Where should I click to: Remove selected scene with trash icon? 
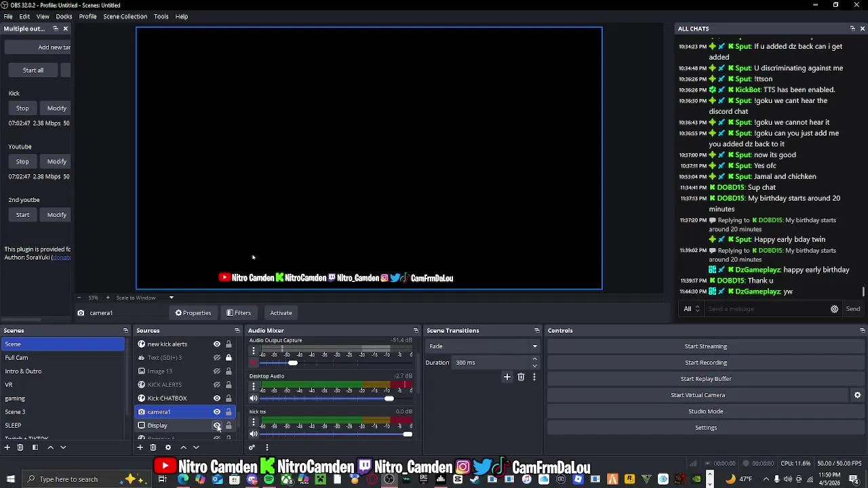[20, 447]
